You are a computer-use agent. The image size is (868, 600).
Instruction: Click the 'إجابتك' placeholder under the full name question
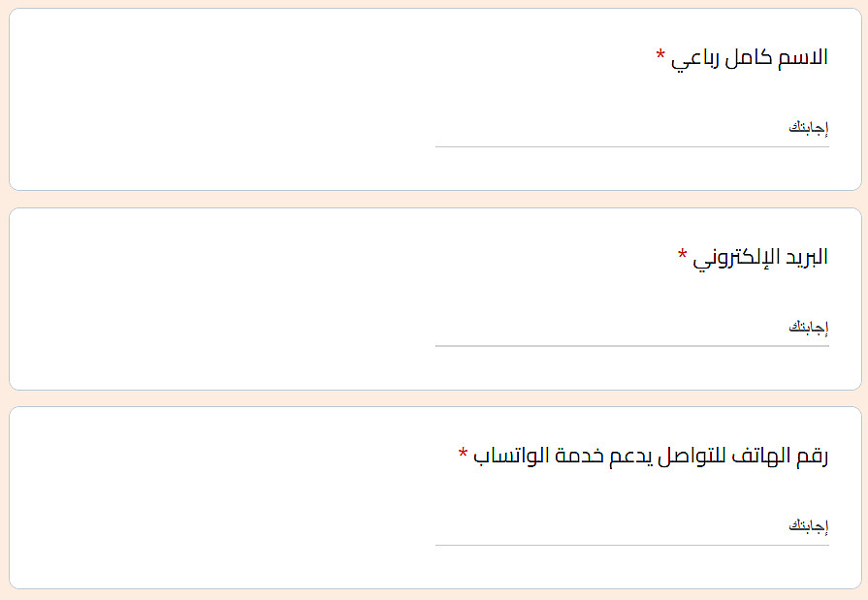tap(808, 129)
